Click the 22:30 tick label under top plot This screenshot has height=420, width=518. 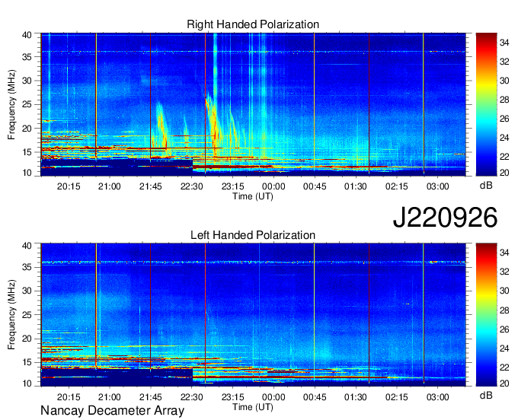pos(192,186)
